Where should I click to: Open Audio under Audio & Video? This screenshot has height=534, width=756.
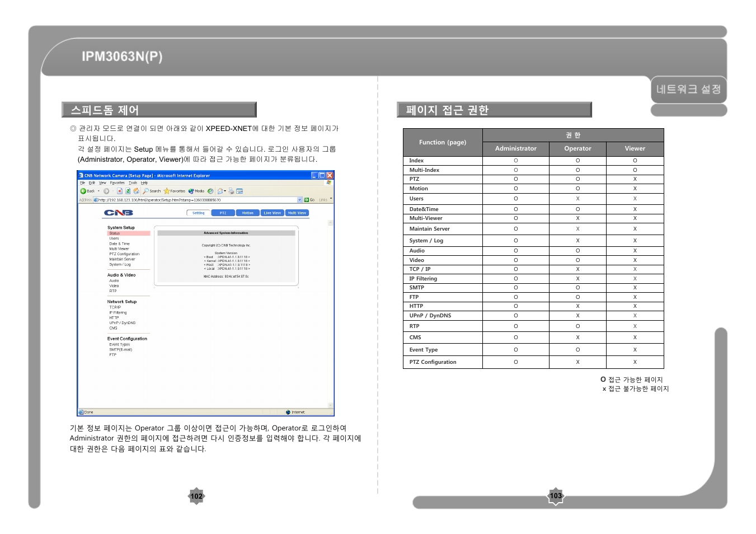[114, 280]
